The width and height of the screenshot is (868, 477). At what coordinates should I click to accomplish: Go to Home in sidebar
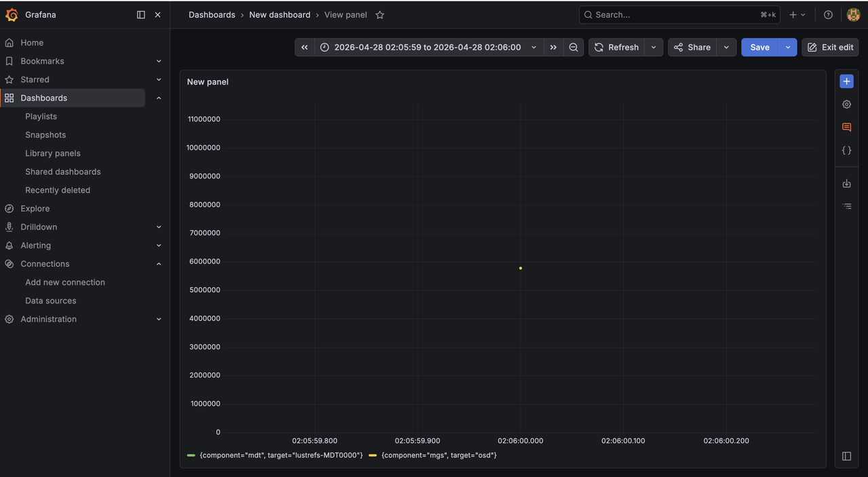32,43
